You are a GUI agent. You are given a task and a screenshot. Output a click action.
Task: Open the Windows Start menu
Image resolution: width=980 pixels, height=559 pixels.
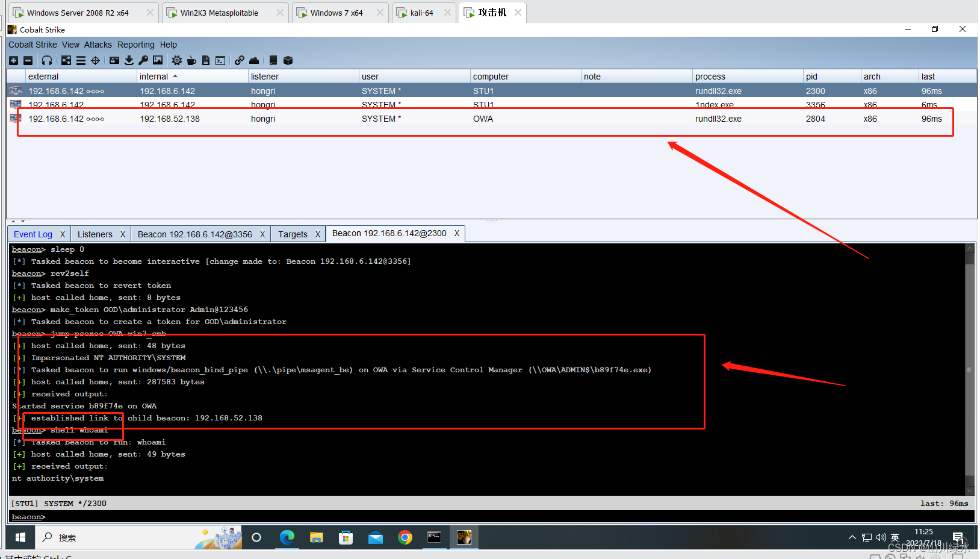pyautogui.click(x=20, y=537)
